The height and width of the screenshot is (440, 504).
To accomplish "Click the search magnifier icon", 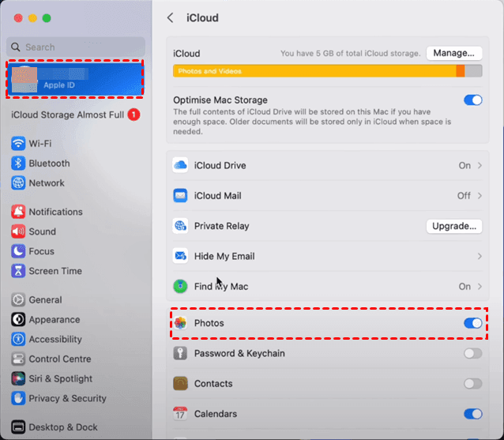I will (x=16, y=47).
